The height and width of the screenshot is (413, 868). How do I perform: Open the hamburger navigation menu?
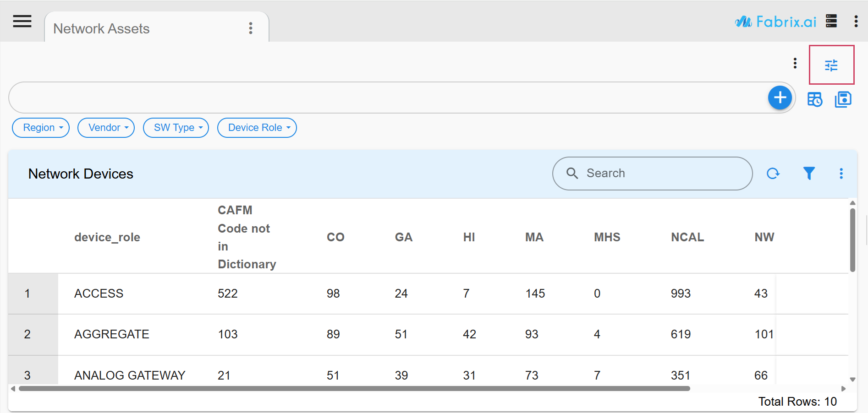pos(22,21)
